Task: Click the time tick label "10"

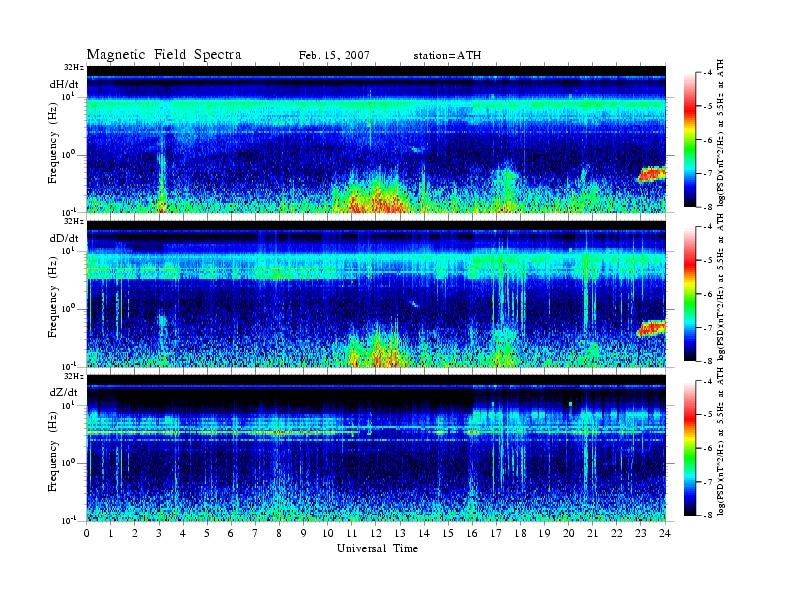Action: pyautogui.click(x=328, y=533)
